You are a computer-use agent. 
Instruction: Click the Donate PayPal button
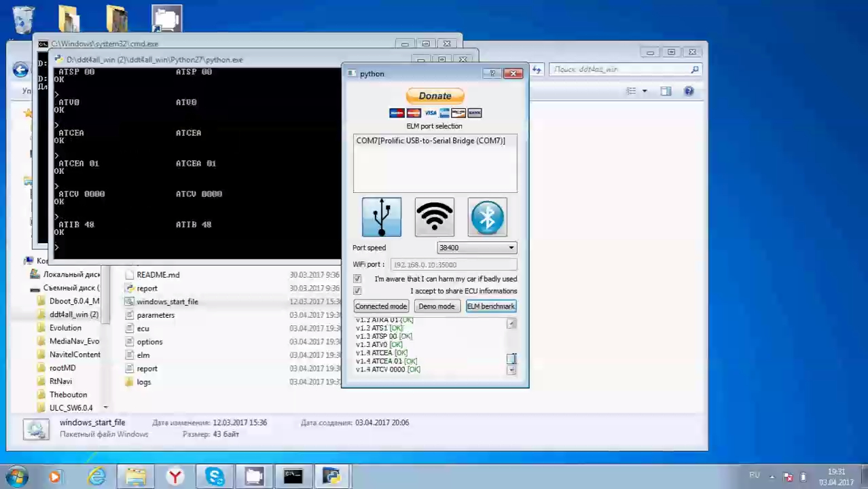coord(435,96)
